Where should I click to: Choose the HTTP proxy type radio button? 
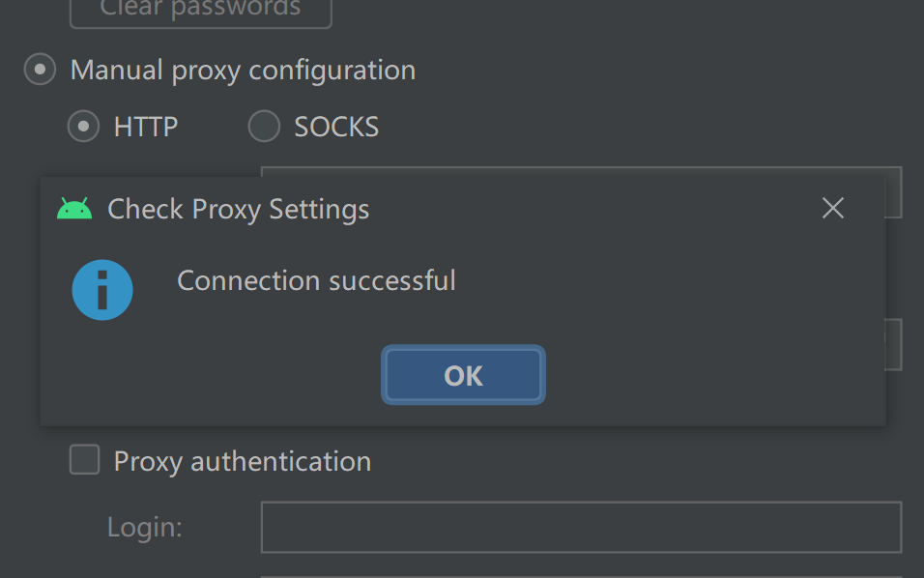click(84, 126)
